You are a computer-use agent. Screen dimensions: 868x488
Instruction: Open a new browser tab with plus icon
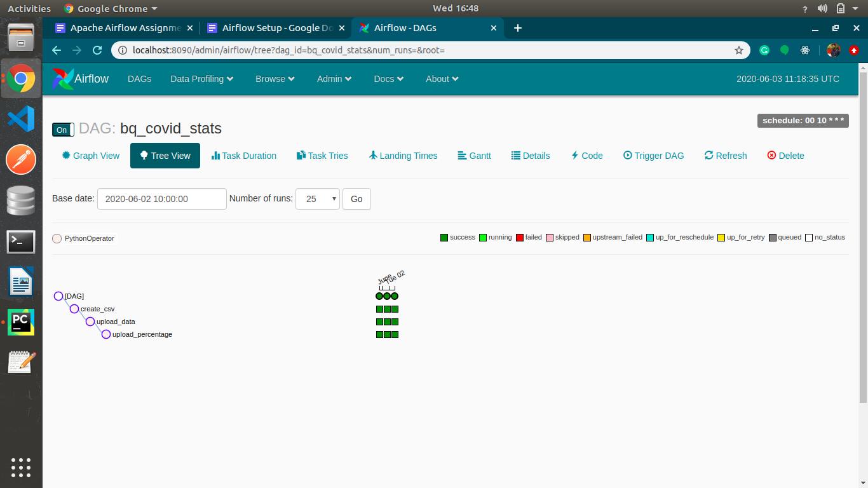coord(517,28)
